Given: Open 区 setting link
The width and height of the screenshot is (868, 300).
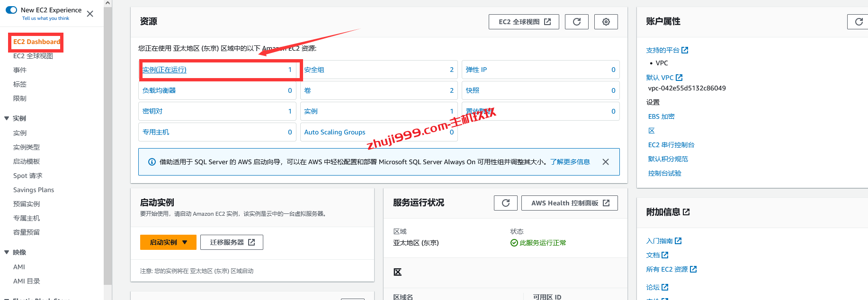Looking at the screenshot, I should [x=652, y=131].
